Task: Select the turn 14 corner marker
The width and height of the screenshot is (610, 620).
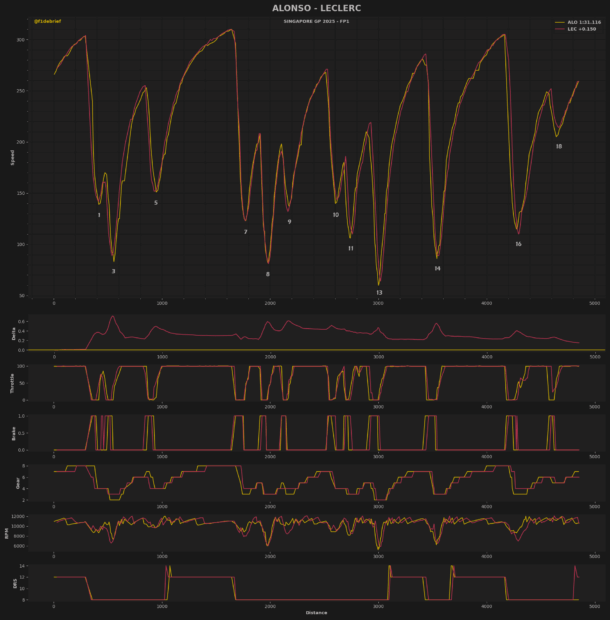Action: coord(437,268)
